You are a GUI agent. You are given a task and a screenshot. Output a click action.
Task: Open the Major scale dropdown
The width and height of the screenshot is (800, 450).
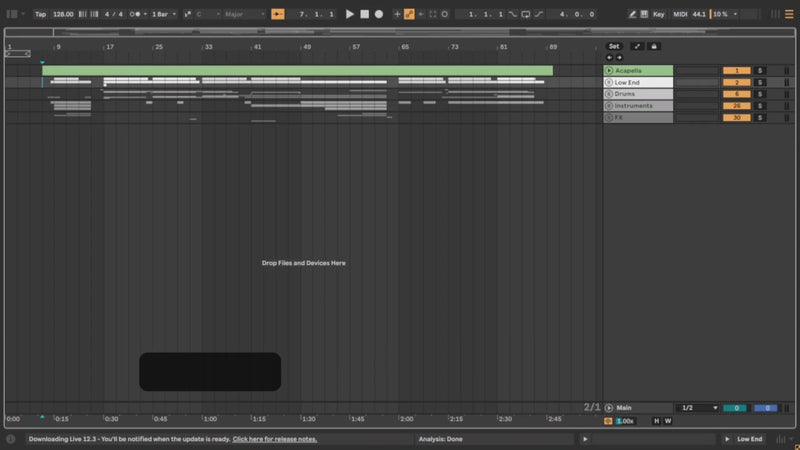[x=244, y=14]
